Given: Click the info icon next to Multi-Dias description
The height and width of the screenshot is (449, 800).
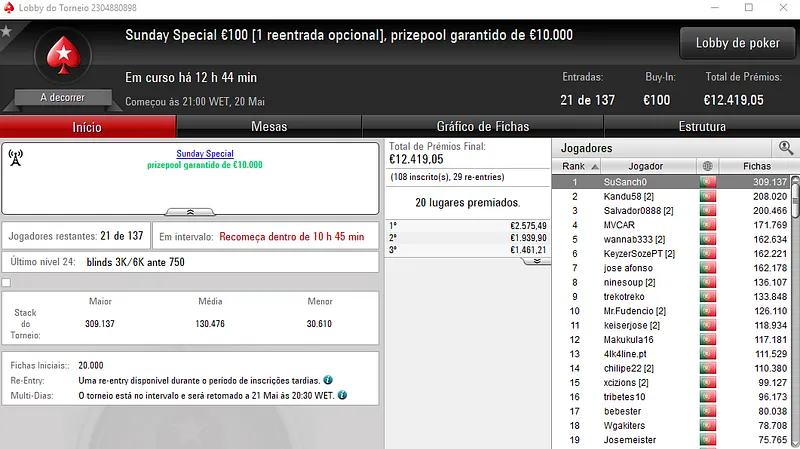Looking at the screenshot, I should [x=344, y=396].
